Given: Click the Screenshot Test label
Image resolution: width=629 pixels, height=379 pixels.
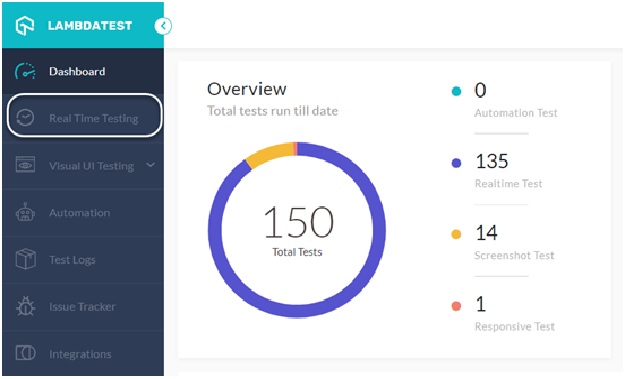Looking at the screenshot, I should (514, 255).
